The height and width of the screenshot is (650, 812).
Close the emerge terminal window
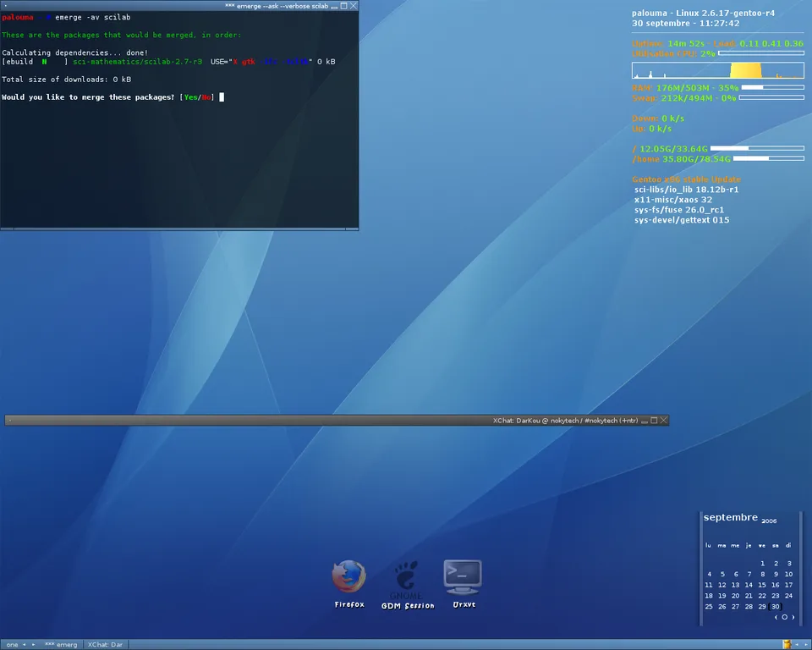point(354,6)
